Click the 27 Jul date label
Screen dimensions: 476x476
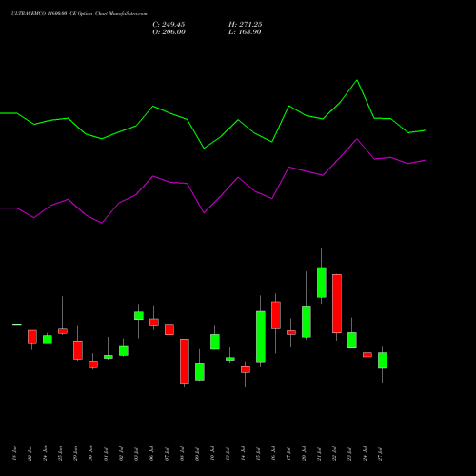click(380, 453)
